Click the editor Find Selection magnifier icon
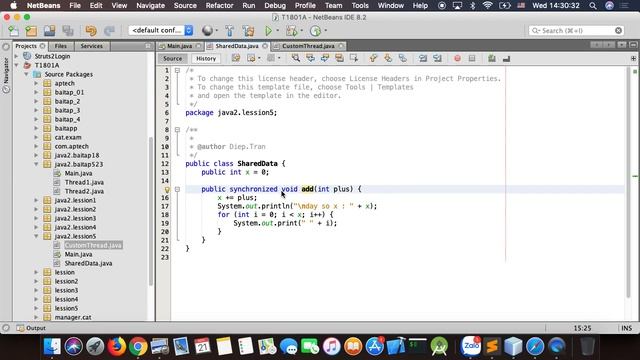Image resolution: width=640 pixels, height=360 pixels. pos(296,58)
